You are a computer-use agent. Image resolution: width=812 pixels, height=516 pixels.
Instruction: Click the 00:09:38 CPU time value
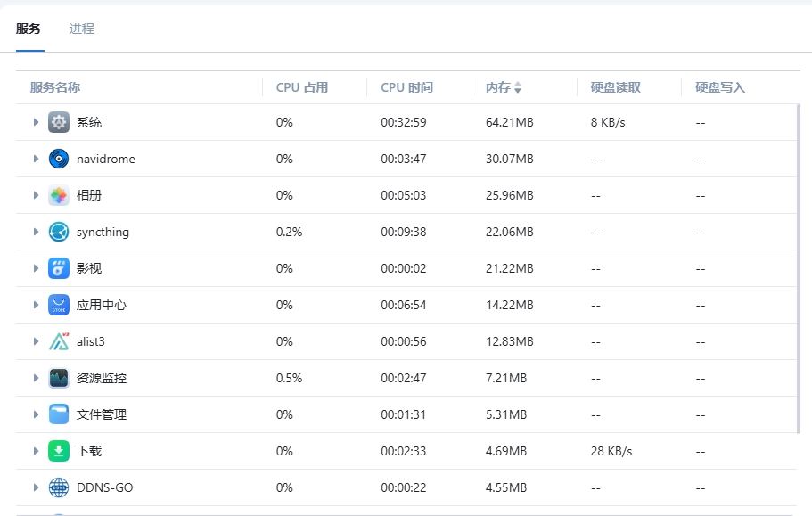click(x=404, y=232)
